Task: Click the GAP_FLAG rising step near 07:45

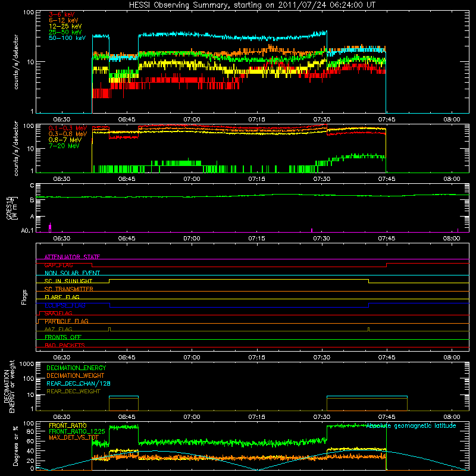Action: (386, 265)
